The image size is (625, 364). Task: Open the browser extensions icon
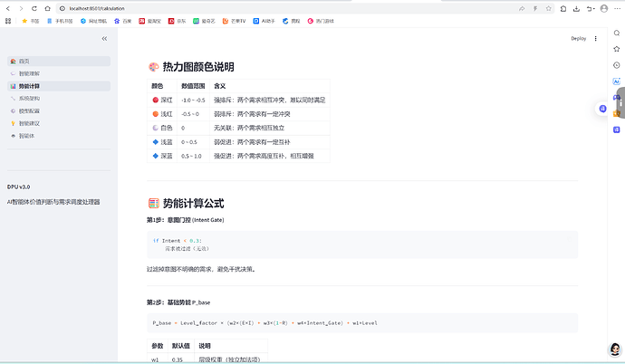[563, 8]
